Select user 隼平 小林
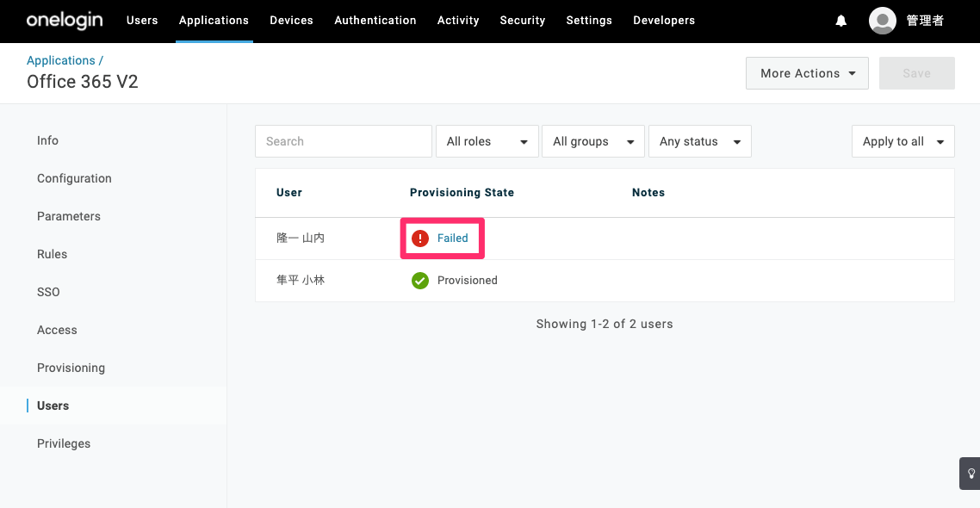This screenshot has width=980, height=508. 301,281
